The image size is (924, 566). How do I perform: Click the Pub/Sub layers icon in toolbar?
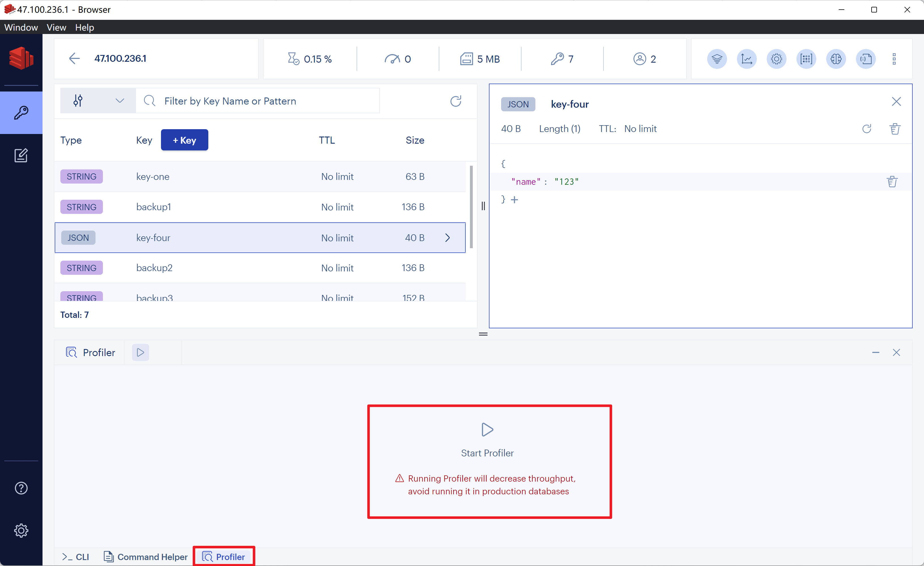[x=717, y=59]
